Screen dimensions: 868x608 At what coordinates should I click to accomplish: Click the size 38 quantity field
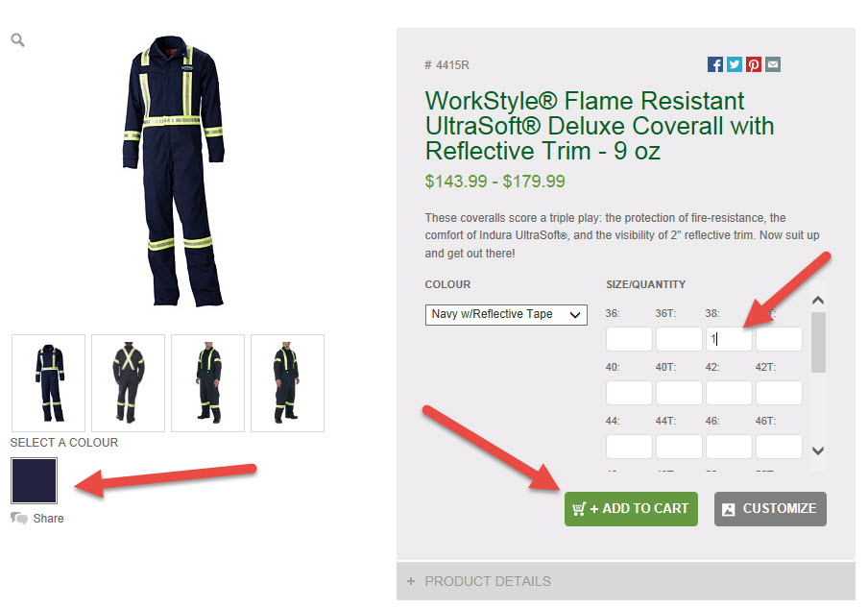tap(729, 339)
